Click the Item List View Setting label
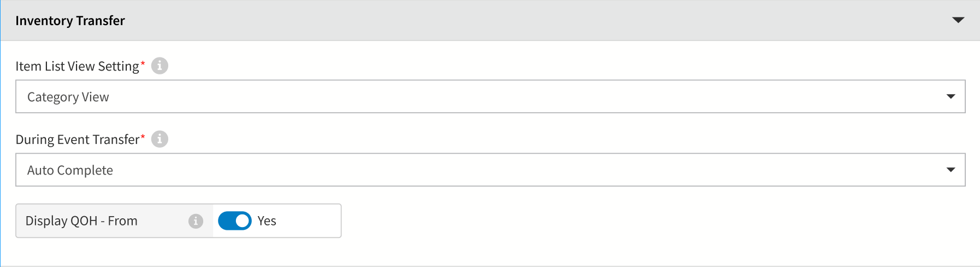The height and width of the screenshot is (267, 980). (77, 66)
